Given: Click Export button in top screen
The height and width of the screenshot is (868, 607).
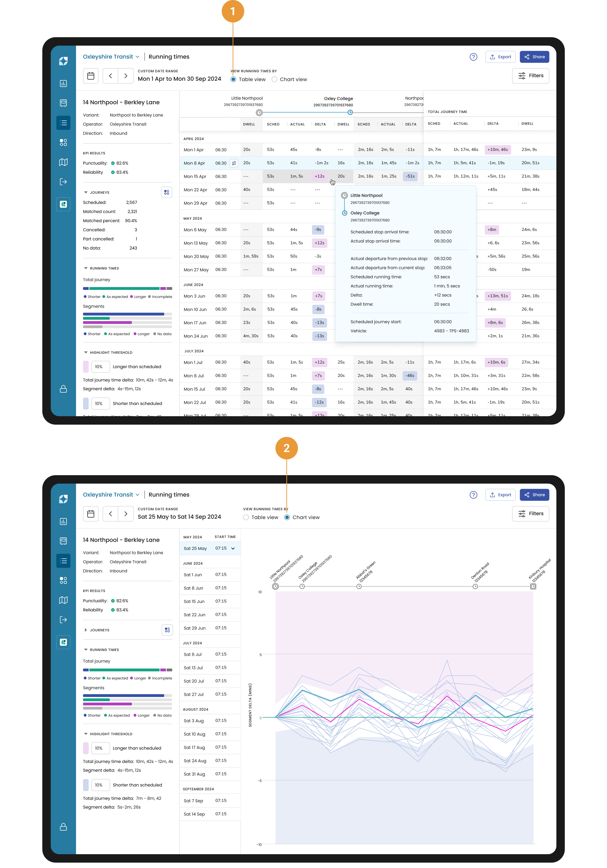Looking at the screenshot, I should (x=500, y=57).
